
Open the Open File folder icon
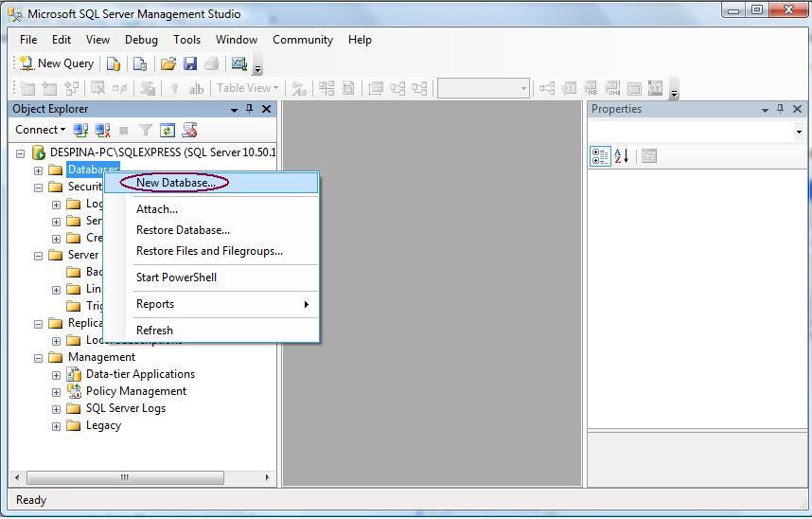(168, 63)
